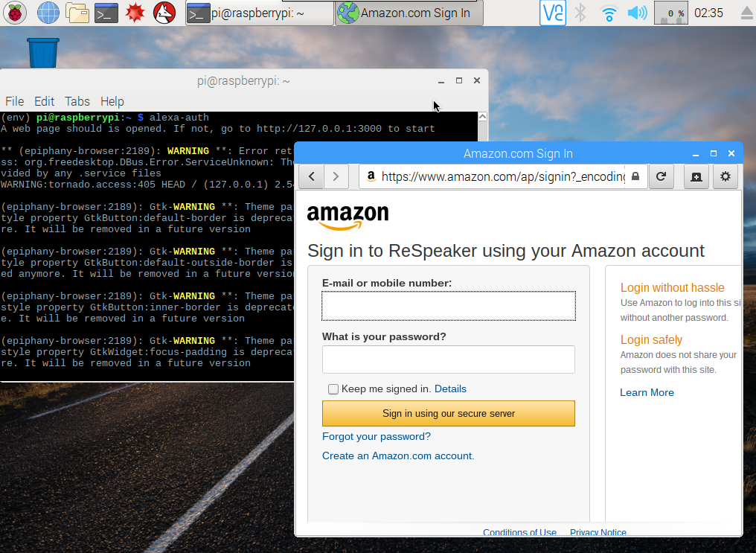Screen dimensions: 756x553
Task: Minimize the terminal window
Action: 441,81
